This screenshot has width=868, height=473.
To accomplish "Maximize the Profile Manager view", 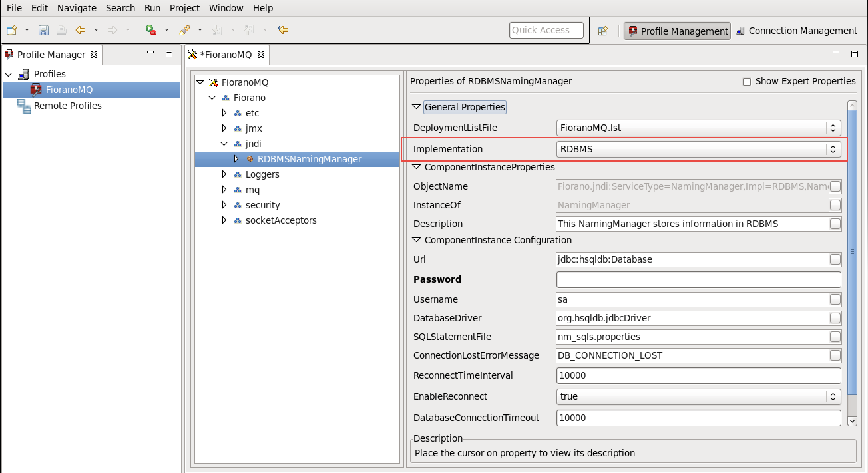I will 169,54.
